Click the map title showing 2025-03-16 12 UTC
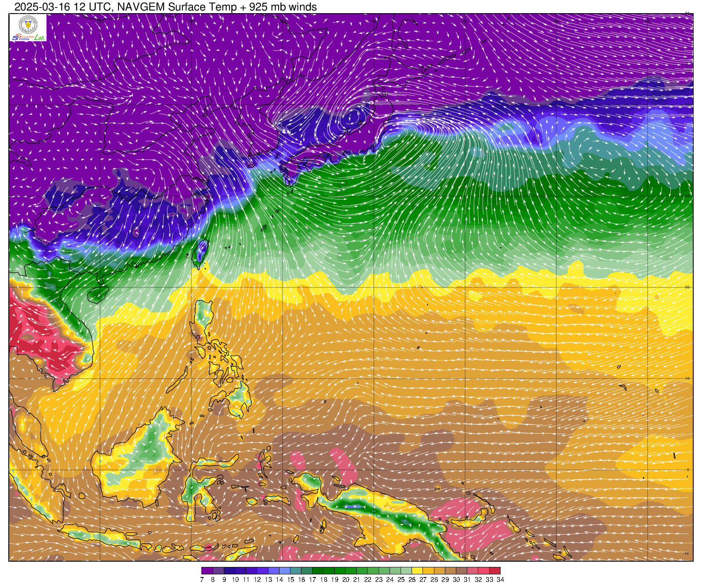 coord(165,7)
